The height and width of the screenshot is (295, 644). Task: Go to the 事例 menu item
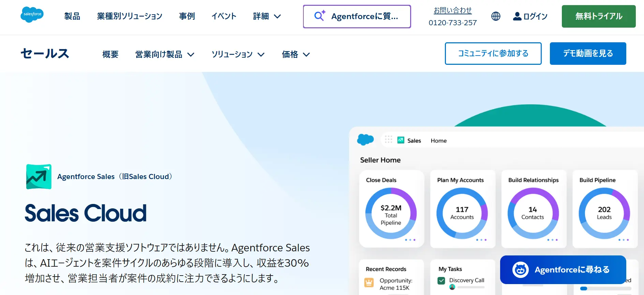187,16
